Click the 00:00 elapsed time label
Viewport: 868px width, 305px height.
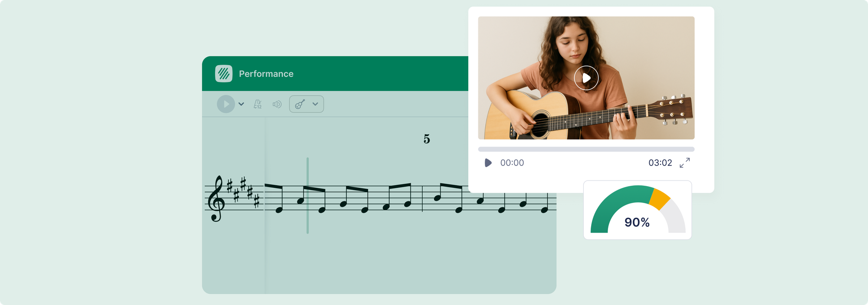pos(512,163)
